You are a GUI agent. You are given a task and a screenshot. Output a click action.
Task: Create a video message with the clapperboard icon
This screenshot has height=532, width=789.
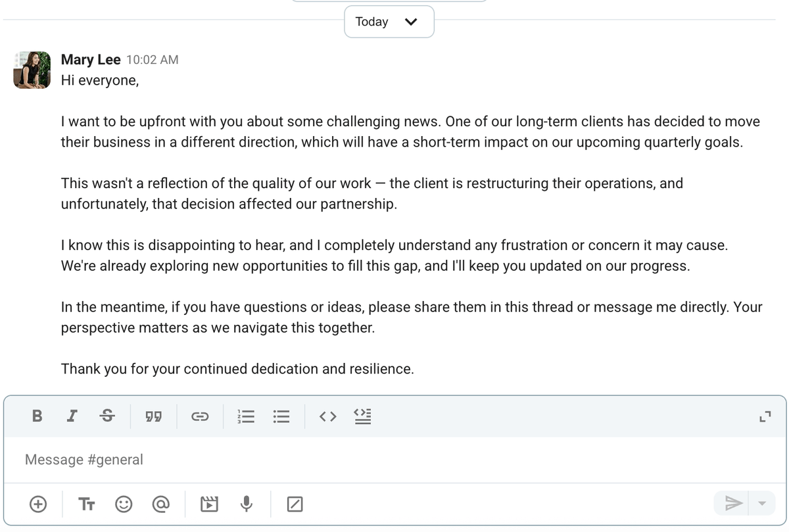pos(209,504)
